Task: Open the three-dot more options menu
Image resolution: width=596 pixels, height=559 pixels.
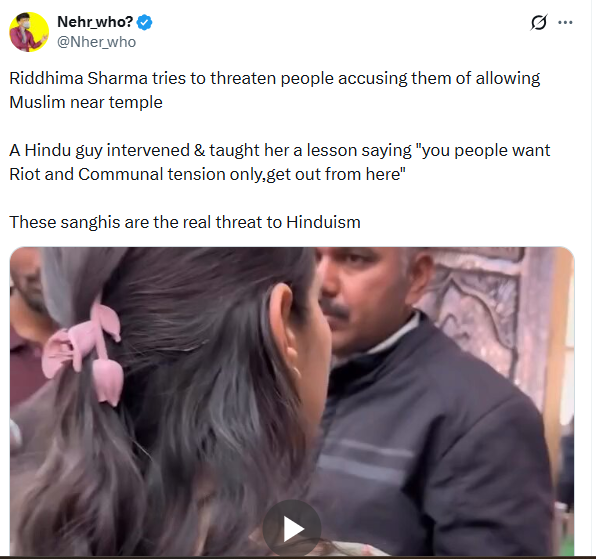Action: pyautogui.click(x=565, y=22)
